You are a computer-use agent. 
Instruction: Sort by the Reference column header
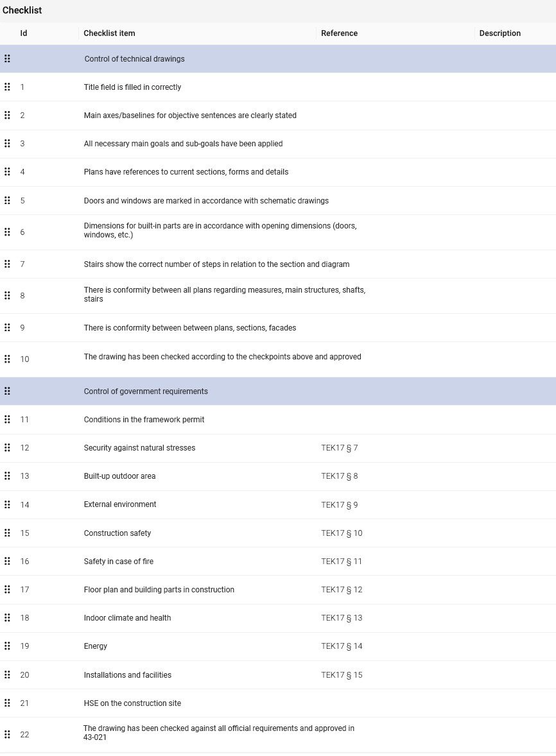(x=340, y=33)
